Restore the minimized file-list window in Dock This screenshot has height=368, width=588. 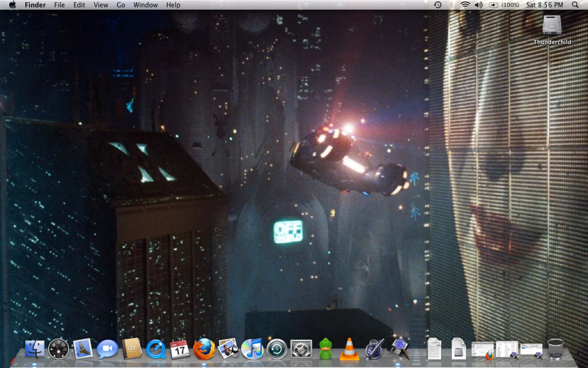coord(507,350)
